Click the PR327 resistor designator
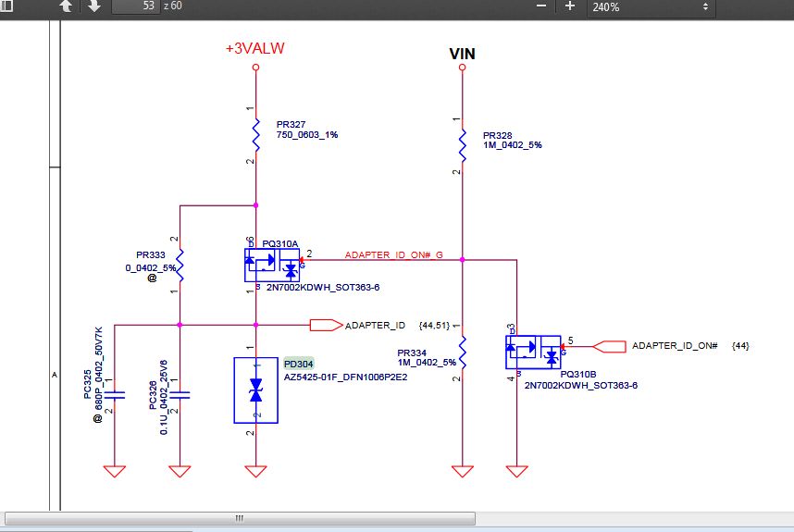 (x=291, y=124)
